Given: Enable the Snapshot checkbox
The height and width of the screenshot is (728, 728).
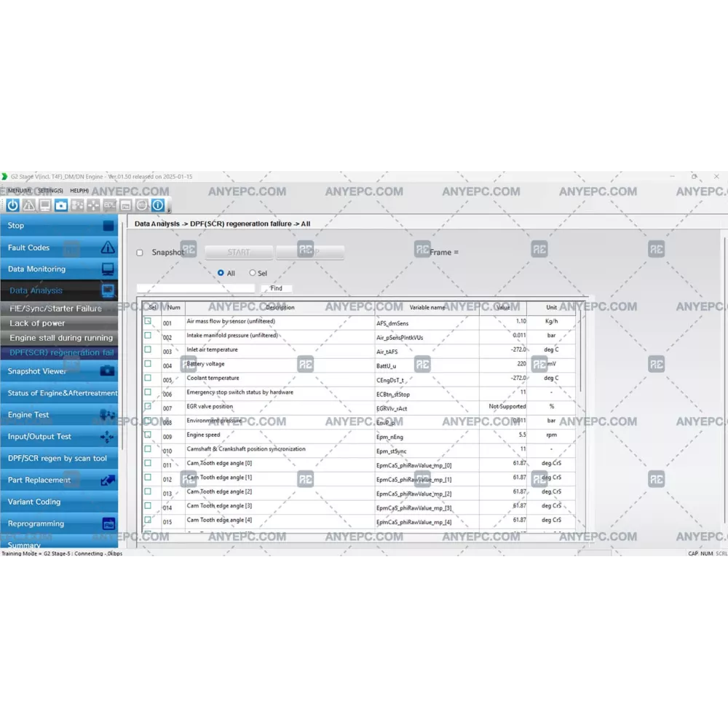Looking at the screenshot, I should pos(140,253).
